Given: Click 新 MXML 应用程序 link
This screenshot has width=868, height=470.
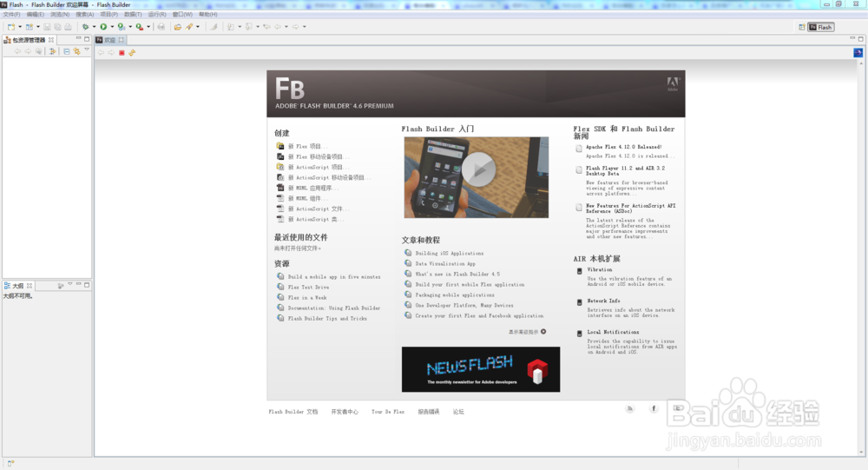Looking at the screenshot, I should (313, 189).
